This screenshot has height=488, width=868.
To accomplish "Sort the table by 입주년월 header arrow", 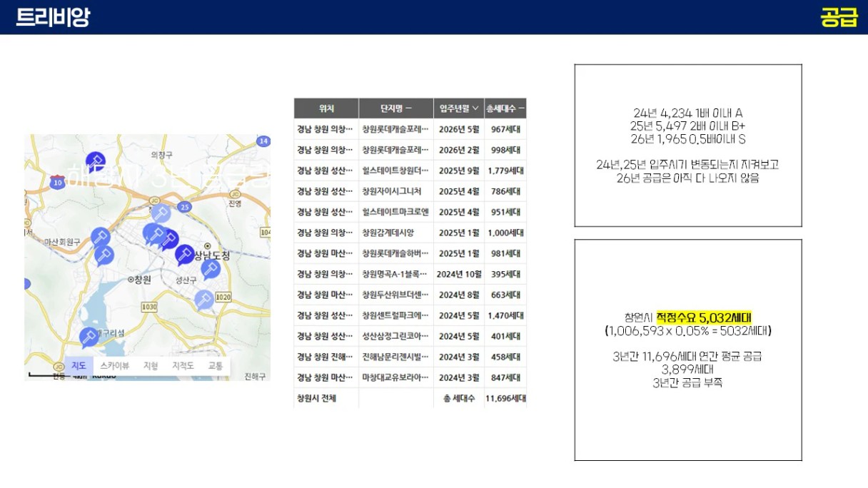I will click(475, 108).
